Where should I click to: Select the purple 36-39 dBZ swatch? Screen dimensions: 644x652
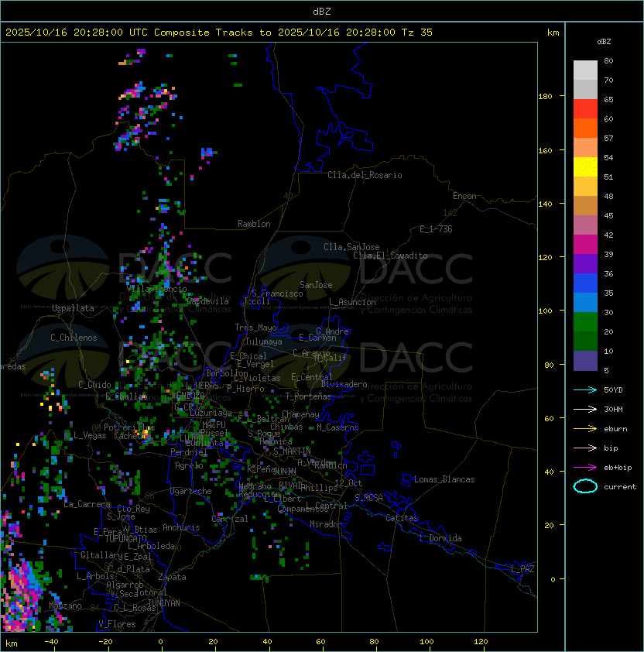click(x=585, y=263)
